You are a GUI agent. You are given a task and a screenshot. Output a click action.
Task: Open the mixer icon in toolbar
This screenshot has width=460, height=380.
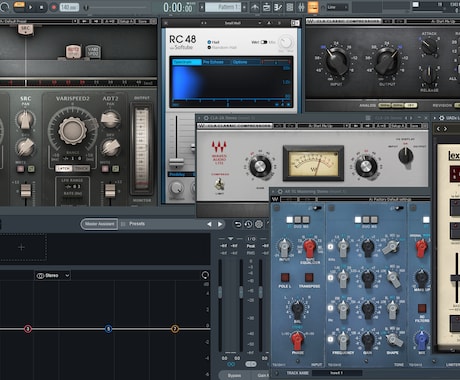pyautogui.click(x=301, y=7)
